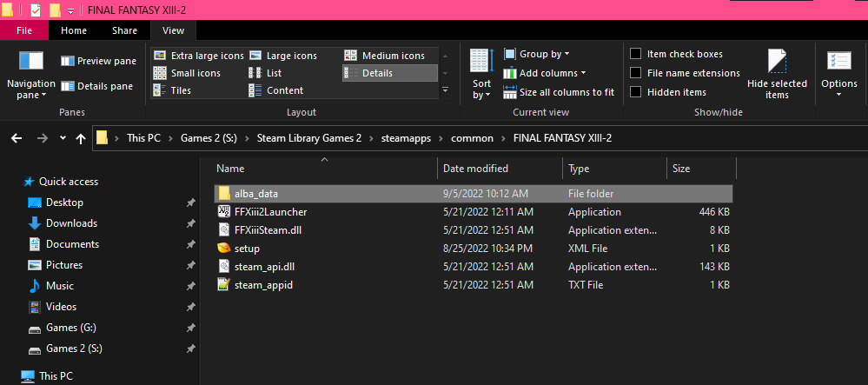Click the Up arrow navigation button
The image size is (868, 385).
point(82,138)
